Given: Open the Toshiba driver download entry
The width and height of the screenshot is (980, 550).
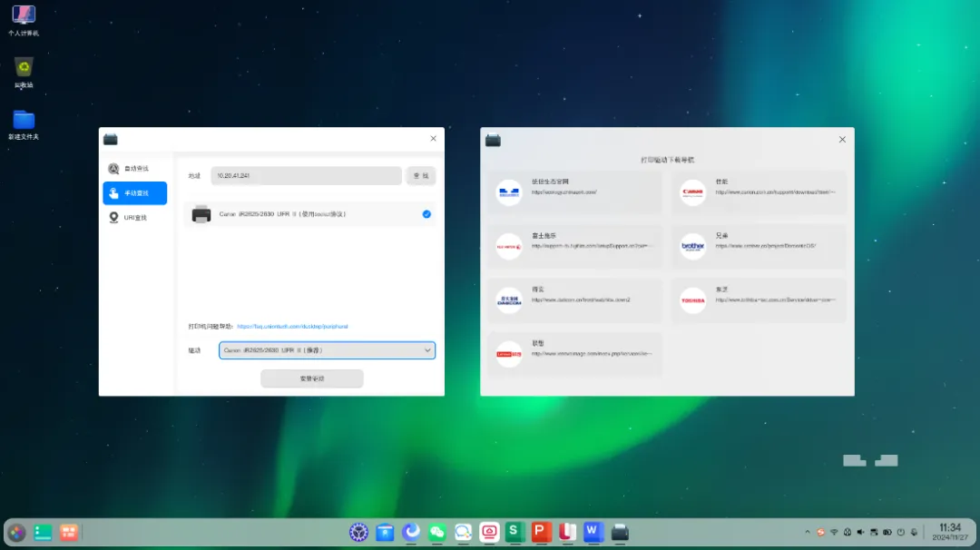Looking at the screenshot, I should 759,300.
